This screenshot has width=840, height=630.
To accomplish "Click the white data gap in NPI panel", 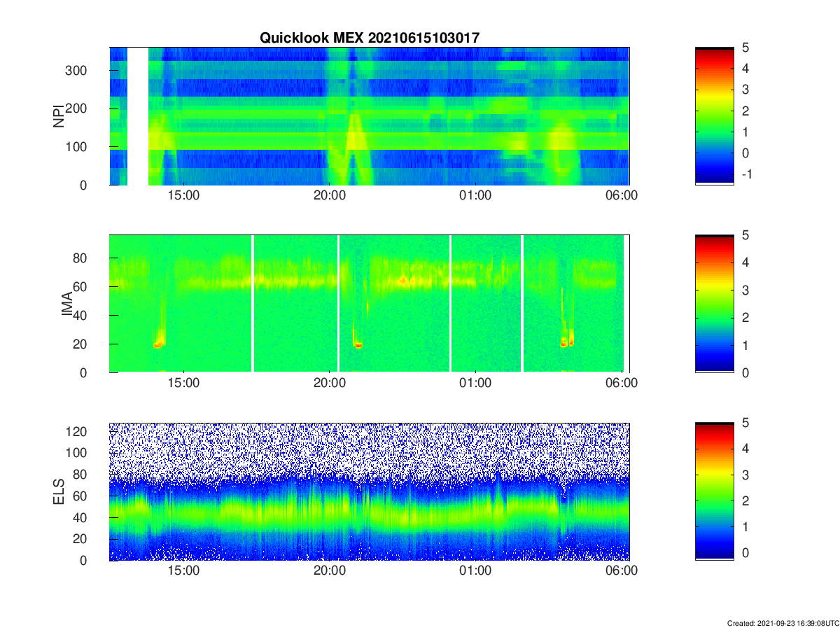I will coord(138,116).
